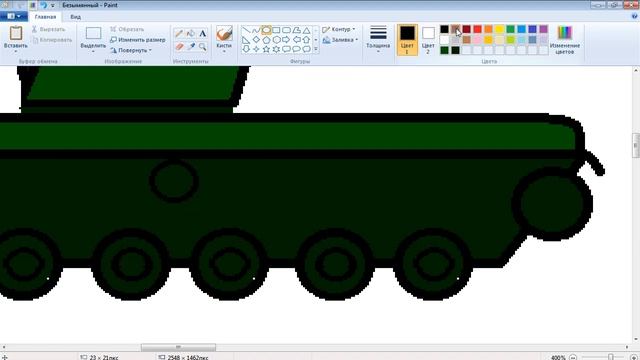640x360 pixels.
Task: Pick the pink palette swatch
Action: pyautogui.click(x=477, y=40)
